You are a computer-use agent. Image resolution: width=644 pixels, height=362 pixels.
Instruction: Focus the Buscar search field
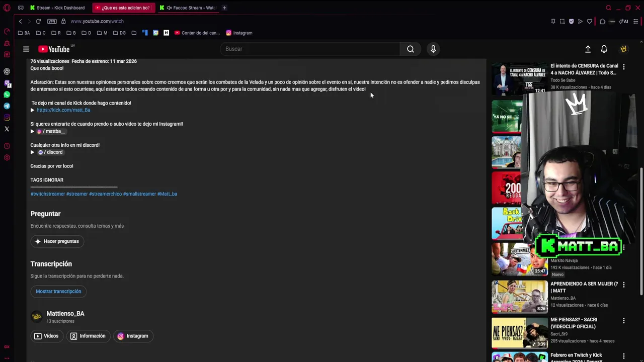(310, 49)
